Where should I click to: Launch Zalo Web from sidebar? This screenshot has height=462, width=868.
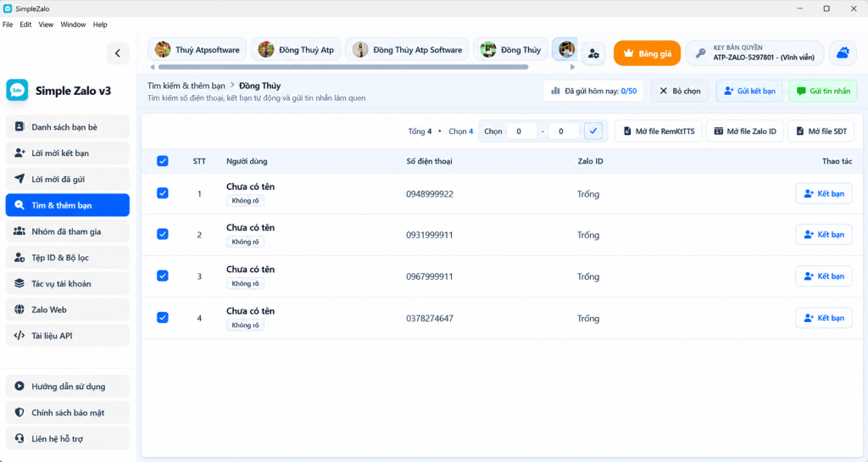click(68, 309)
